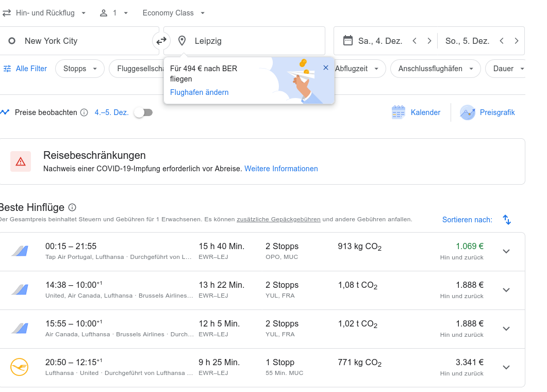Click the 1,08 t CO2 emissions value

pos(358,286)
